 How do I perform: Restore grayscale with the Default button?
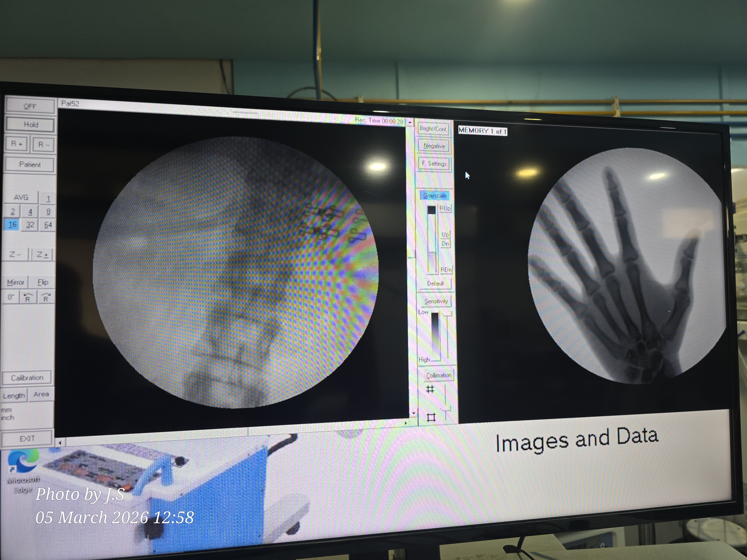pyautogui.click(x=435, y=284)
